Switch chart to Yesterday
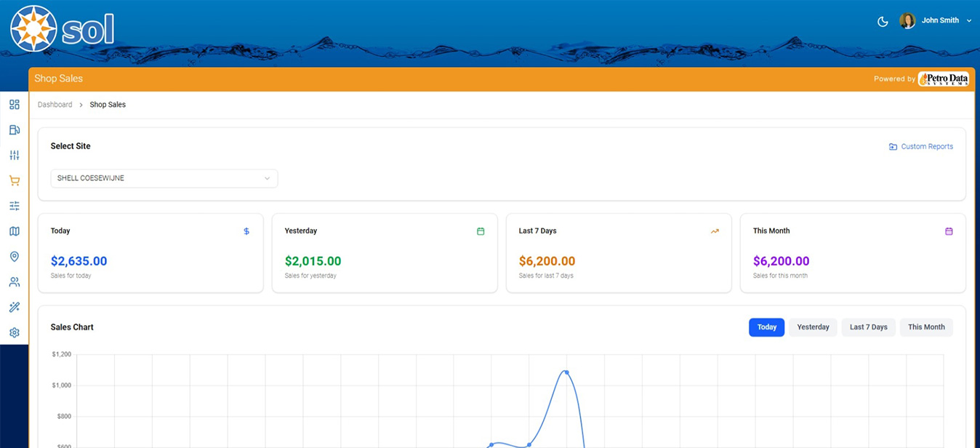This screenshot has height=448, width=980. 813,327
